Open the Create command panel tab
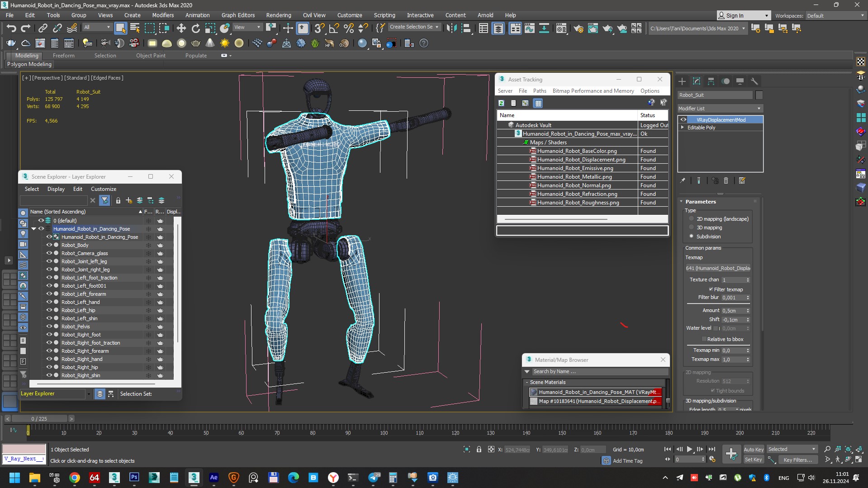868x488 pixels. (x=682, y=81)
